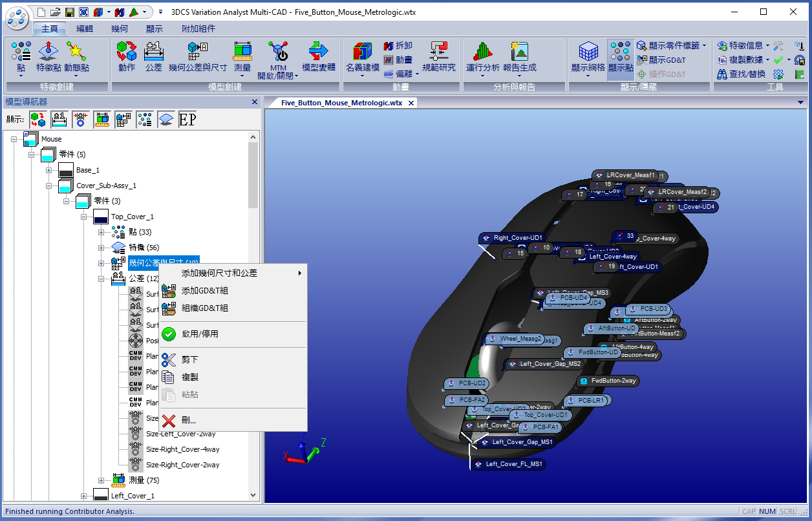Open the 公差 tolerance tool in the ribbon
Screen dimensions: 812x521
pos(153,57)
